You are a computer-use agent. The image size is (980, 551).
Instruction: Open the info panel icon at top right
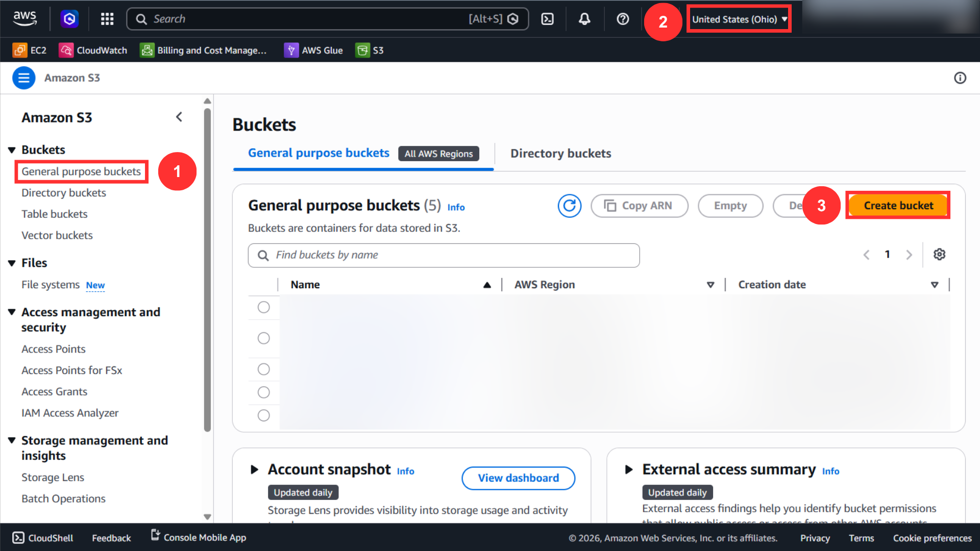[960, 78]
